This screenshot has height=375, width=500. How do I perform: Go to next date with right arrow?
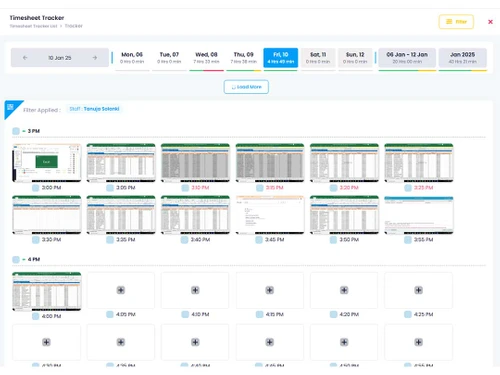click(95, 58)
